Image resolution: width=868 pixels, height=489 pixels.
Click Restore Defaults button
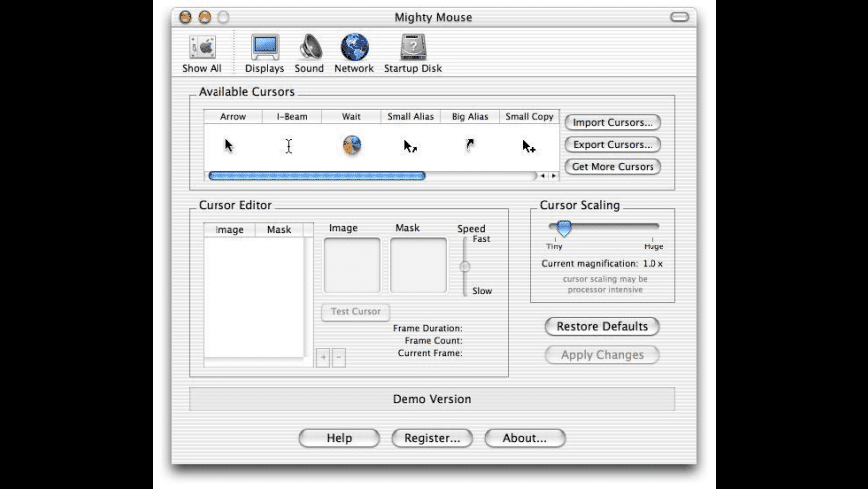coord(603,326)
